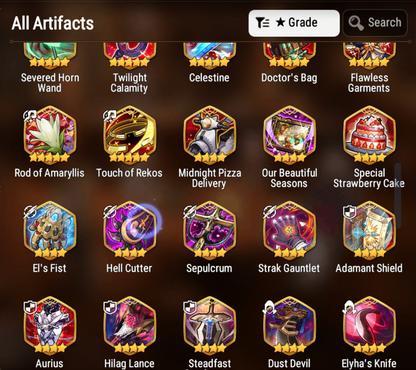Image resolution: width=416 pixels, height=370 pixels.
Task: Select the Touch of Rekos artifact
Action: 129,135
